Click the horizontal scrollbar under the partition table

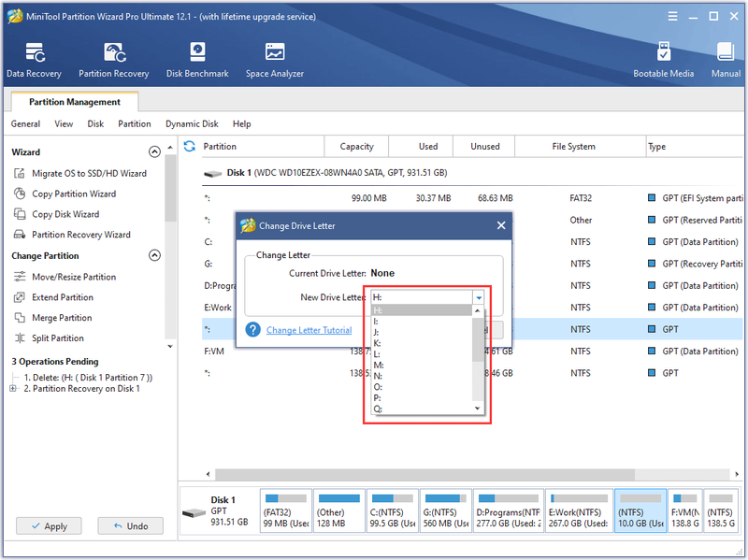pos(424,474)
